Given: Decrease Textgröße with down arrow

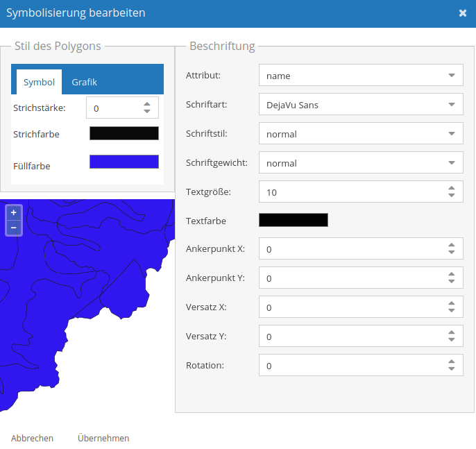Looking at the screenshot, I should click(x=452, y=195).
